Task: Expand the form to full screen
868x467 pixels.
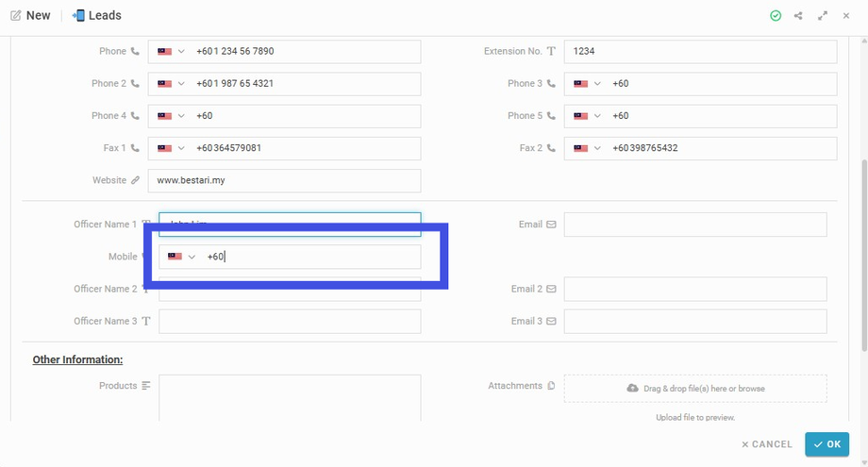Action: pyautogui.click(x=823, y=16)
